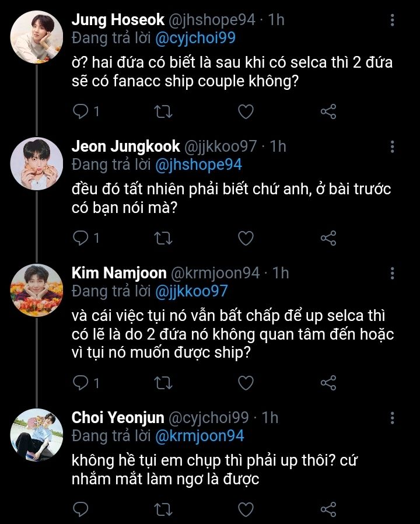The width and height of the screenshot is (420, 524).
Task: Open Kim Namjoon's profile via display name
Action: (117, 273)
